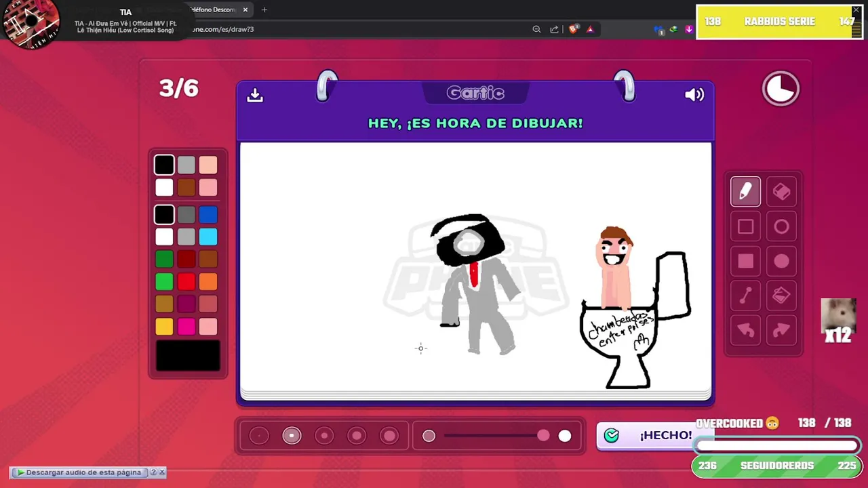Click the browser address bar URL
The image size is (868, 488).
222,29
